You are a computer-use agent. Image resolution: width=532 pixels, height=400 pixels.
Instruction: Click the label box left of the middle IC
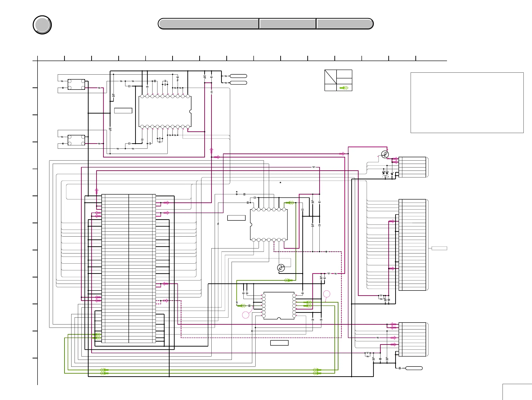(x=236, y=218)
